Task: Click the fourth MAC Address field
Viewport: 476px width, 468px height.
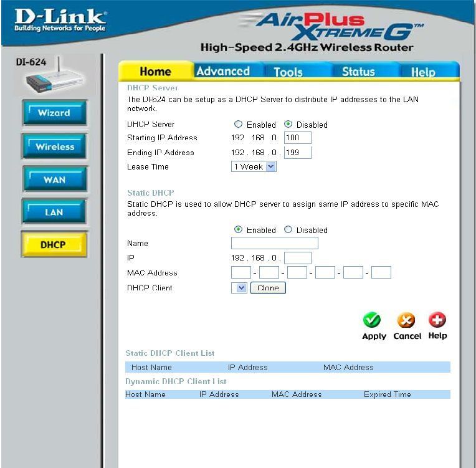Action: point(325,272)
